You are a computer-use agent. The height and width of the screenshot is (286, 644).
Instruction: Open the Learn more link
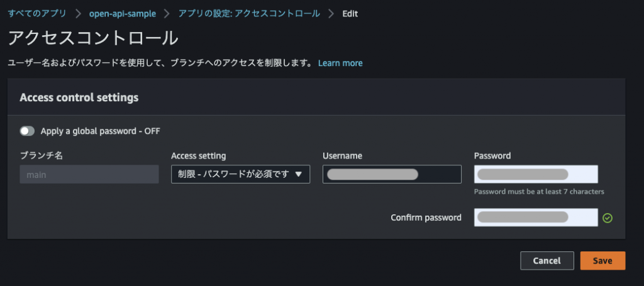point(340,63)
